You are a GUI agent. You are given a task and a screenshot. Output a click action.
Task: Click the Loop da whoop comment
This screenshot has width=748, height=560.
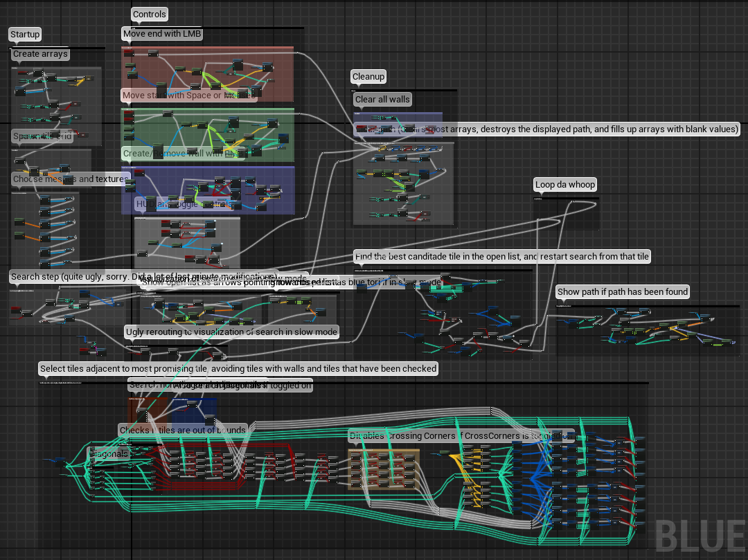point(565,185)
